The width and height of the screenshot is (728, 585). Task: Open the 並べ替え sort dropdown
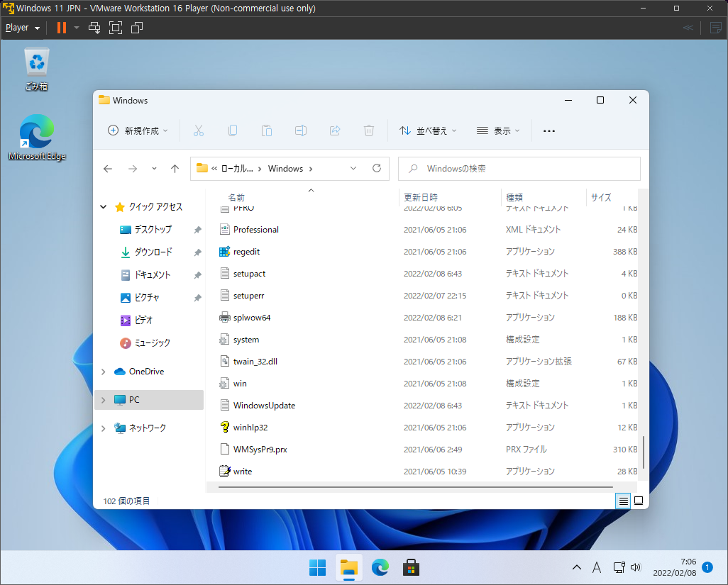tap(428, 130)
